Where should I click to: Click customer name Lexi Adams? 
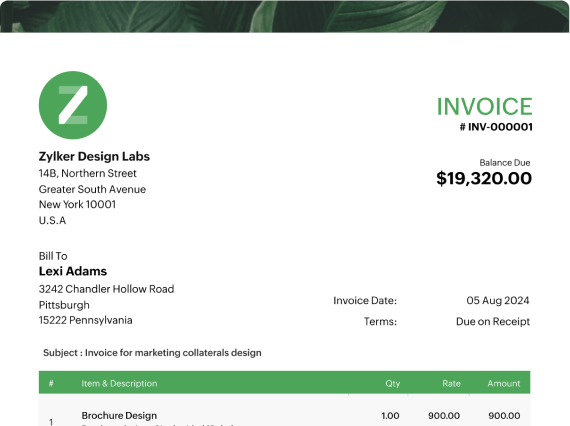coord(73,271)
